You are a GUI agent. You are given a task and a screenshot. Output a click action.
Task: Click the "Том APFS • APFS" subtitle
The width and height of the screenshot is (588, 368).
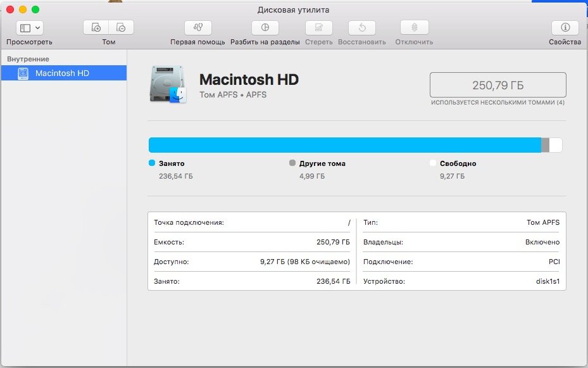[x=233, y=94]
